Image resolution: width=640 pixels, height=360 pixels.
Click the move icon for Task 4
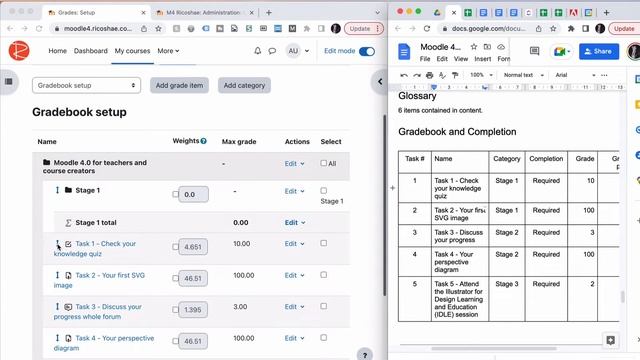57,338
